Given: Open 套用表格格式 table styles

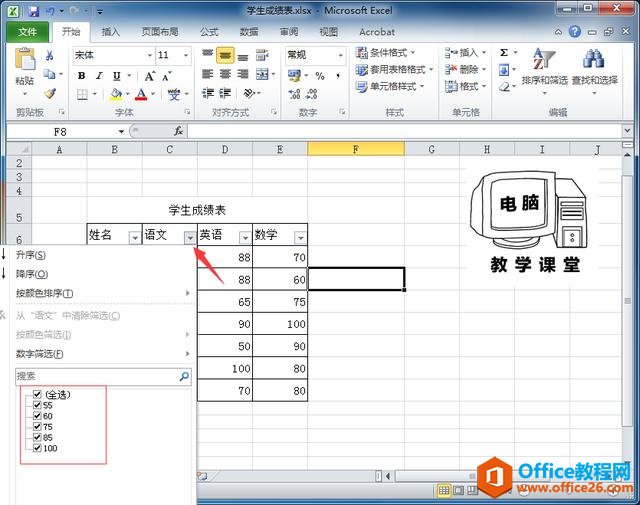Looking at the screenshot, I should tap(394, 69).
